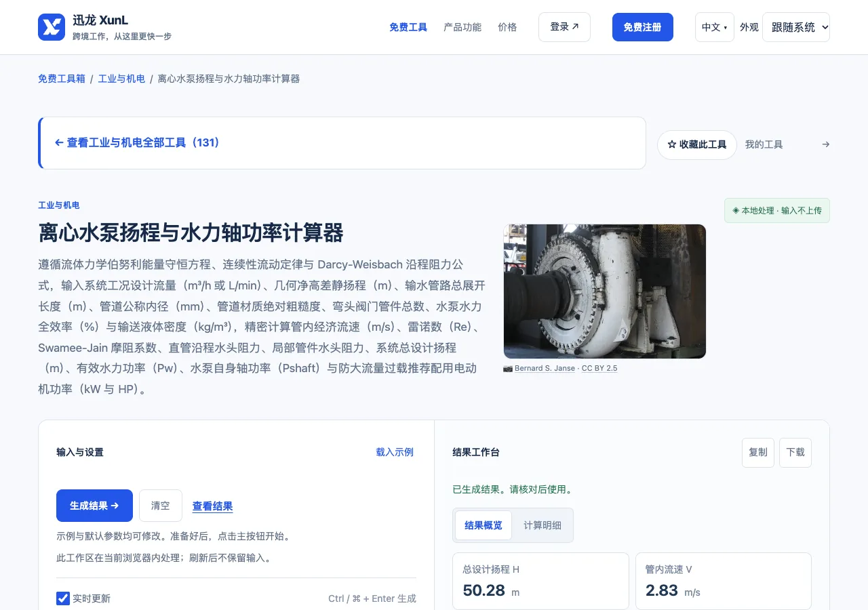The width and height of the screenshot is (868, 610).
Task: Click the 已生成结果。请核对后使用。 status message
Action: pos(512,489)
